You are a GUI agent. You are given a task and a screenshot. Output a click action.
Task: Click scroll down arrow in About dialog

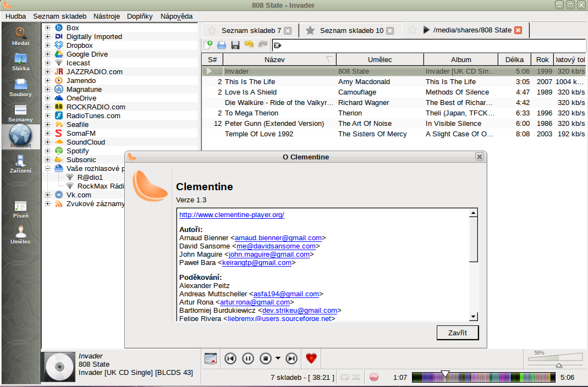coord(473,317)
